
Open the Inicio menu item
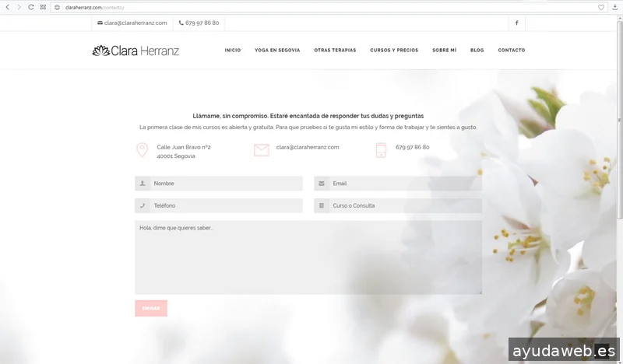point(233,51)
